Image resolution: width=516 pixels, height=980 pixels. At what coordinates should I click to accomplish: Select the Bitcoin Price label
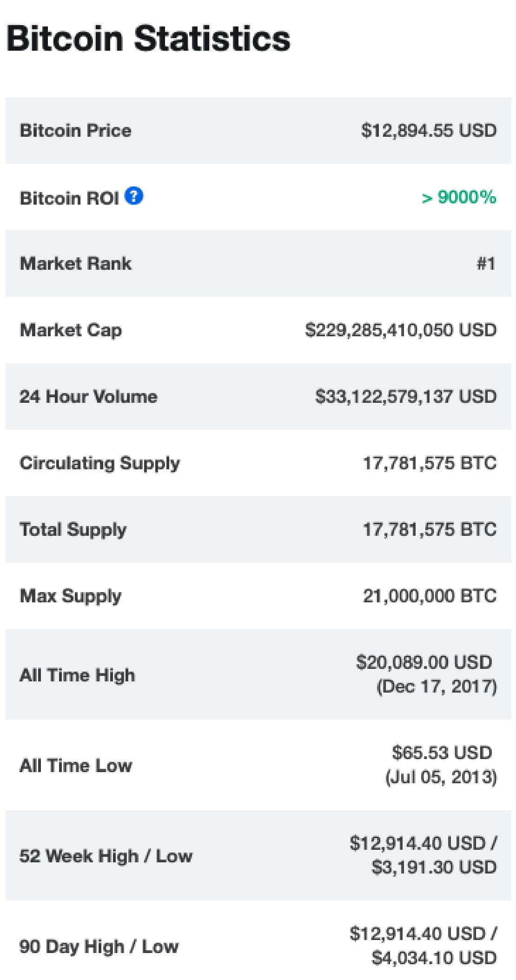75,131
